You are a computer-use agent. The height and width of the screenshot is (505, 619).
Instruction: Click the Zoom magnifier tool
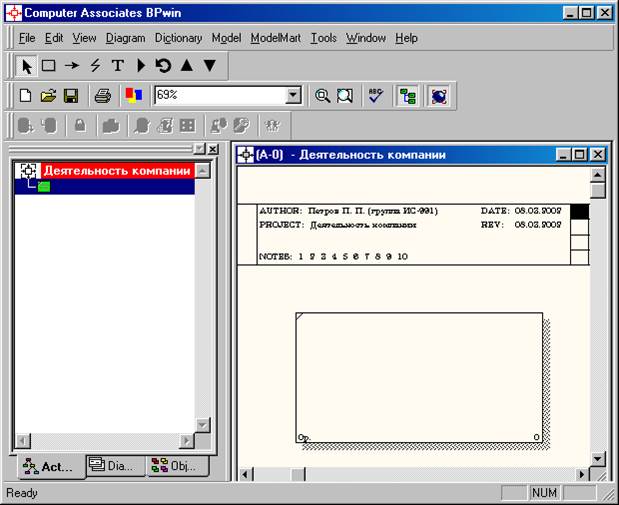pyautogui.click(x=322, y=96)
